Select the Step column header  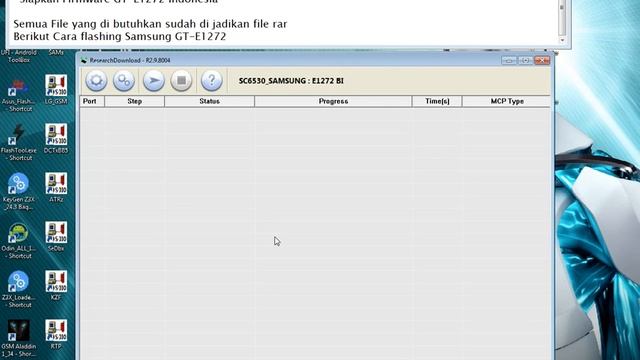click(x=135, y=101)
